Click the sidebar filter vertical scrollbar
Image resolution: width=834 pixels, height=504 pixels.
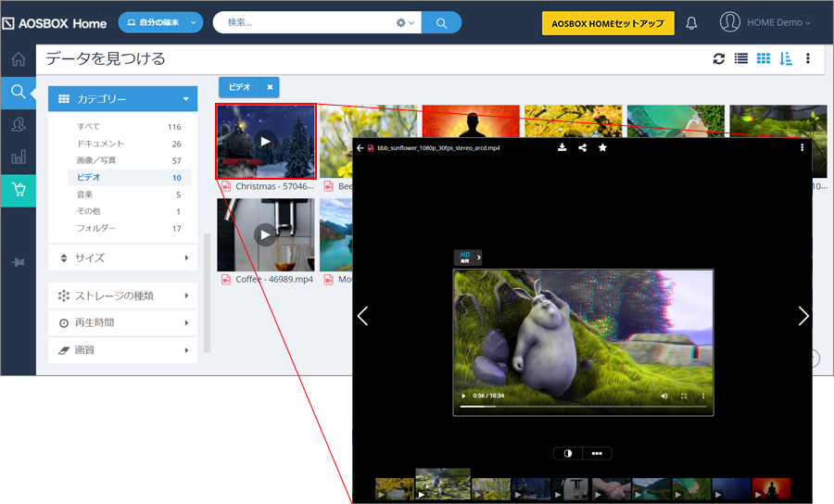coord(207,293)
